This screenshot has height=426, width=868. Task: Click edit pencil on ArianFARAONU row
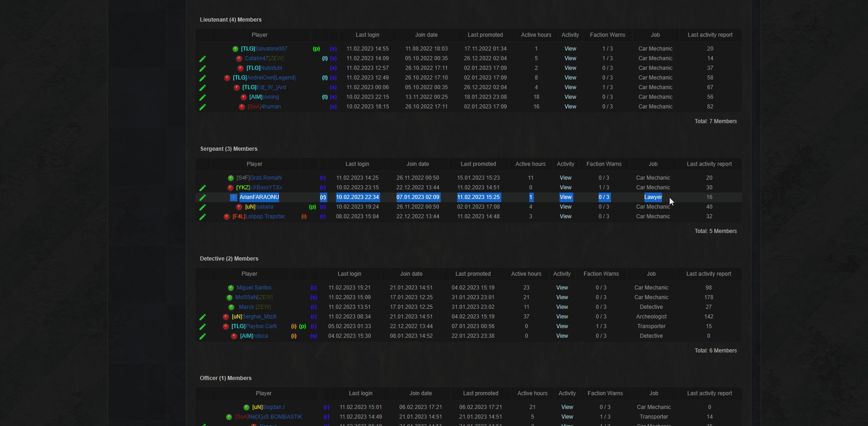point(202,198)
